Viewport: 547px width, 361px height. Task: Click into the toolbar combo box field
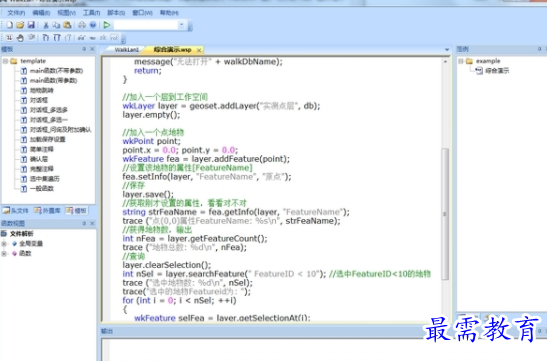(146, 25)
